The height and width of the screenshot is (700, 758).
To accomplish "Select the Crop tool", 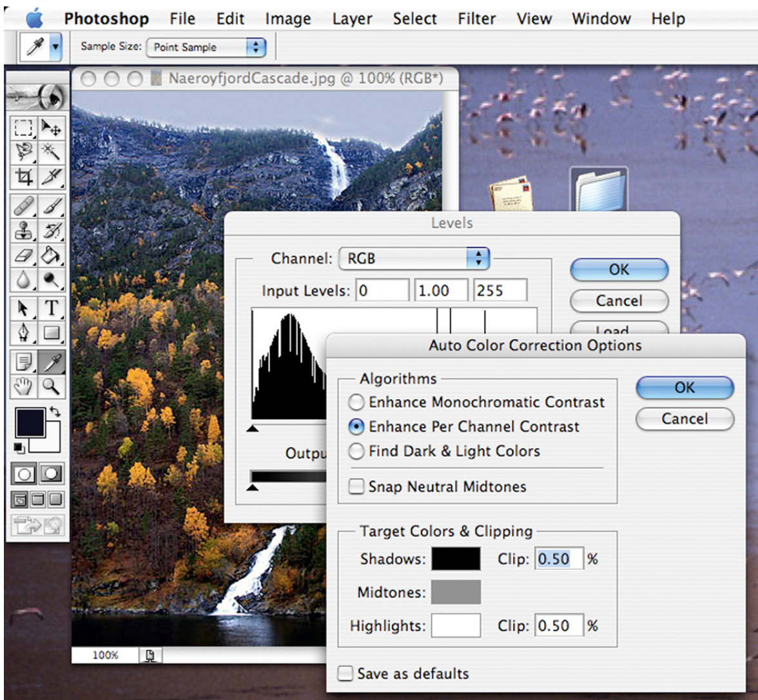I will point(23,177).
